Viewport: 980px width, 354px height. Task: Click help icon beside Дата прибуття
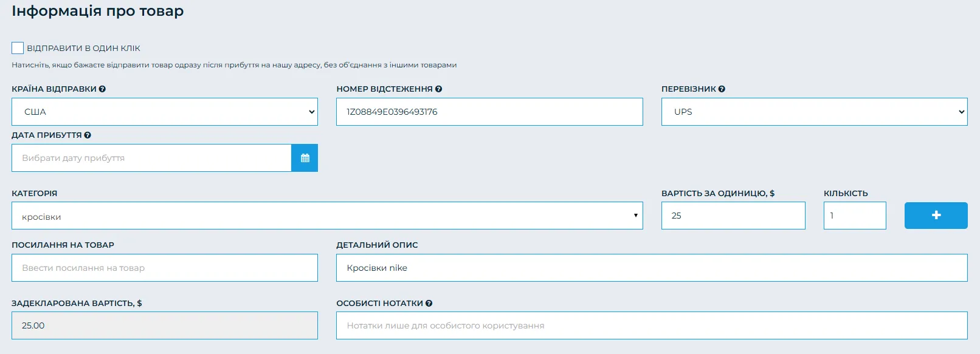click(88, 135)
